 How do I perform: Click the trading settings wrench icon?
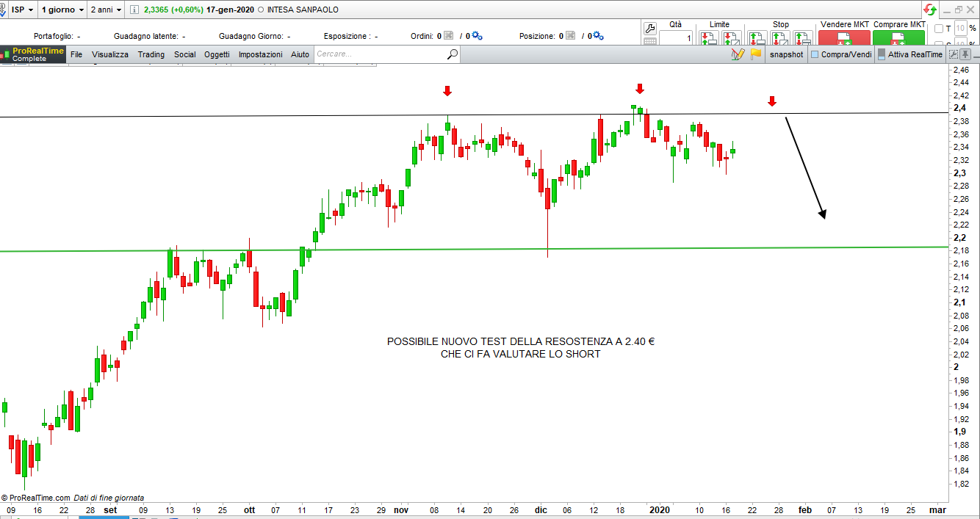[649, 29]
